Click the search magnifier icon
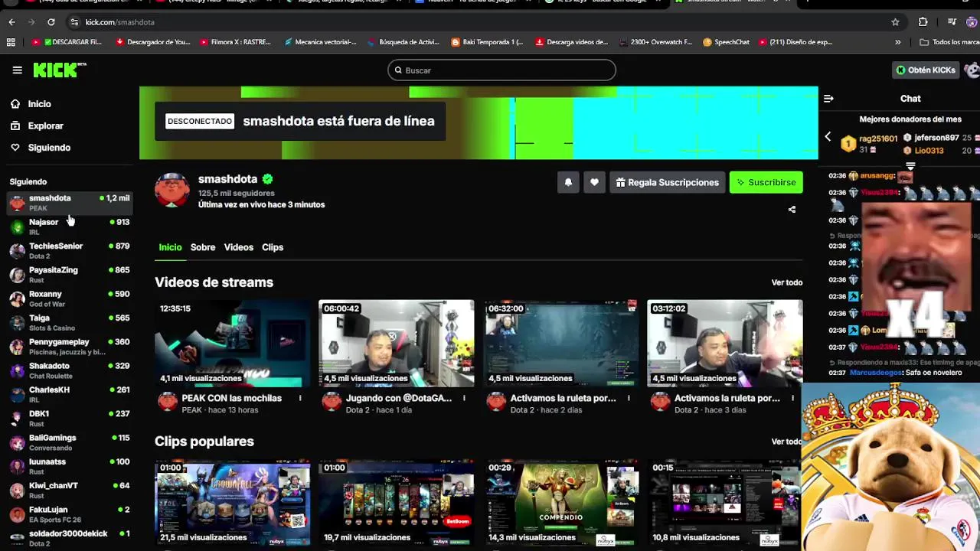The image size is (980, 551). coord(398,70)
